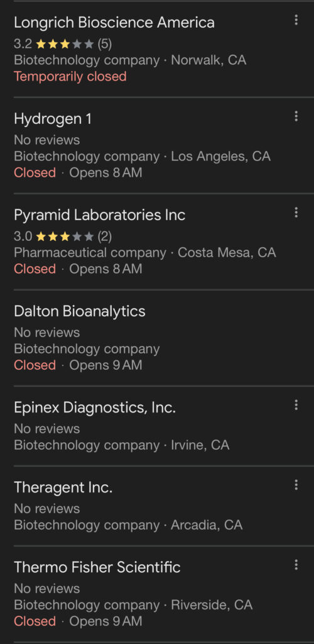The height and width of the screenshot is (644, 314).
Task: Open the Dalton Bioanalytics listing
Action: [157, 338]
